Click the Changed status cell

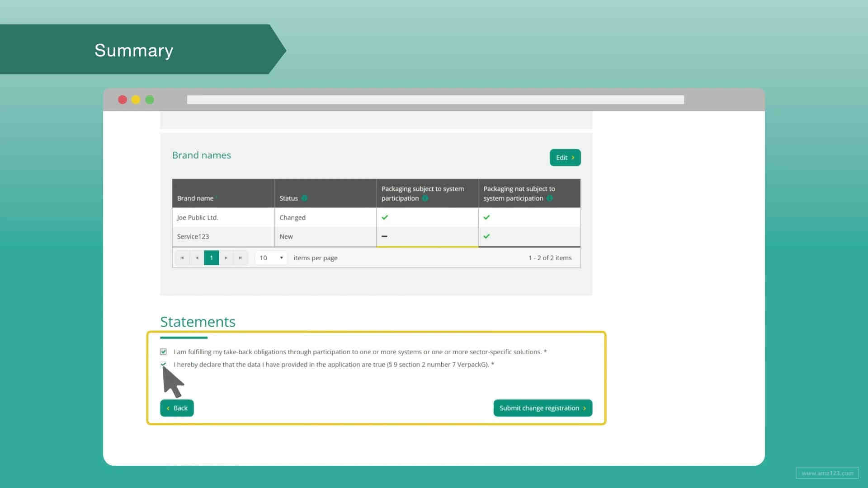coord(325,217)
